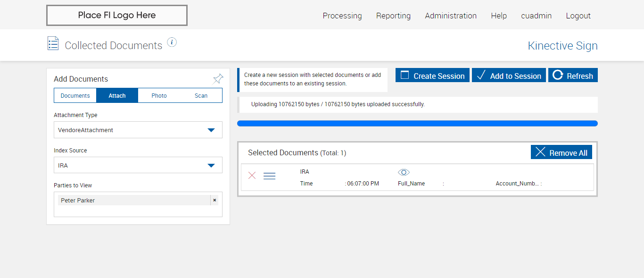Click the blue upload progress bar
Screen dimensions: 644x278
click(x=417, y=124)
